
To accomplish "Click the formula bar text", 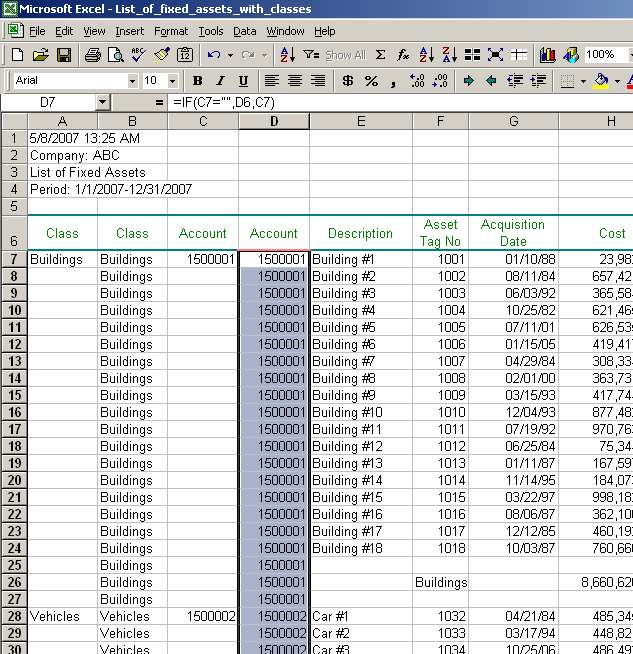I will coord(224,103).
